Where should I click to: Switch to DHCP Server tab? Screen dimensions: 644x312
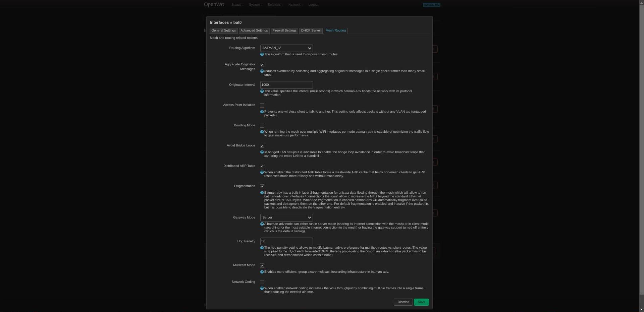(311, 30)
